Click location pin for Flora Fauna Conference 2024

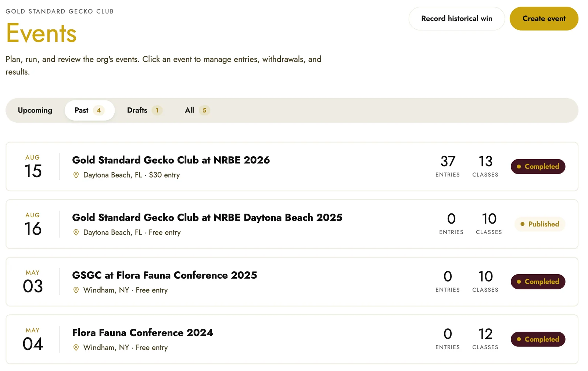point(76,347)
